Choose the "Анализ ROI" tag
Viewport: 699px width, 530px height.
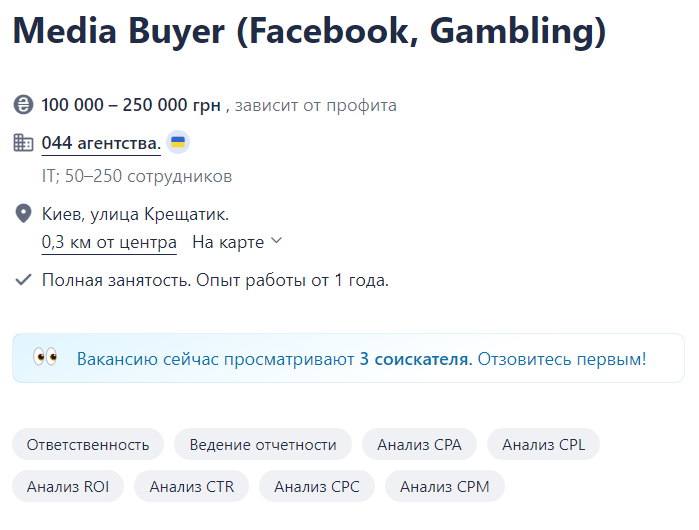pyautogui.click(x=68, y=487)
